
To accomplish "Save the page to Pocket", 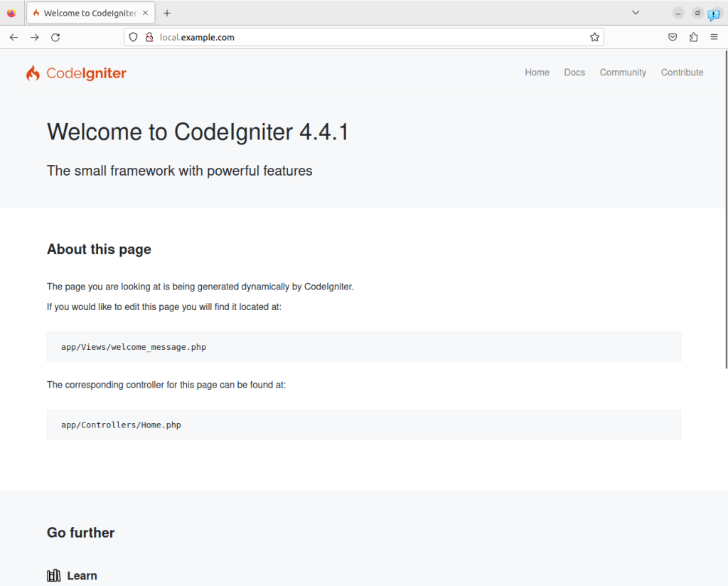I will coord(672,37).
